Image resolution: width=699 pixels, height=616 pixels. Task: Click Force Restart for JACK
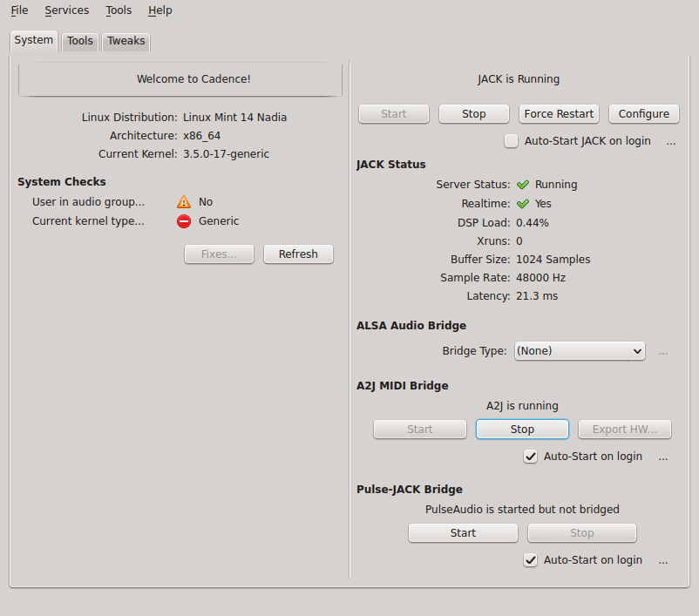click(x=559, y=114)
